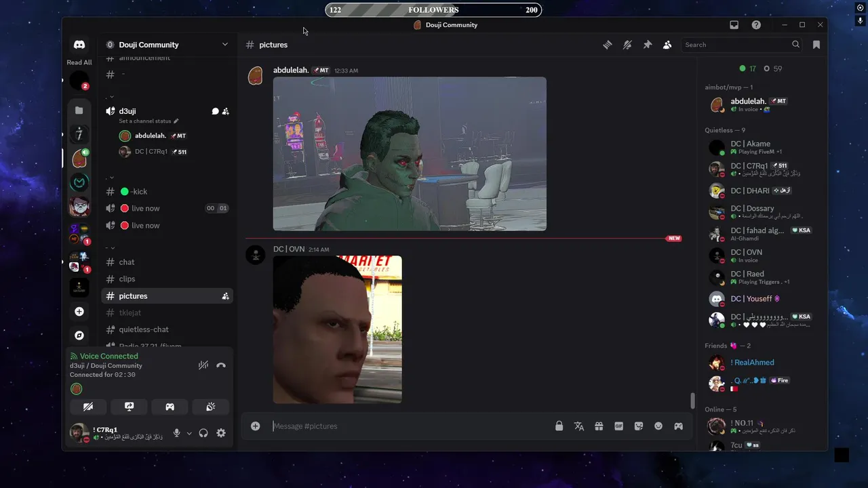The image size is (868, 488).
Task: Open DC | Akame member profile
Action: 759,147
